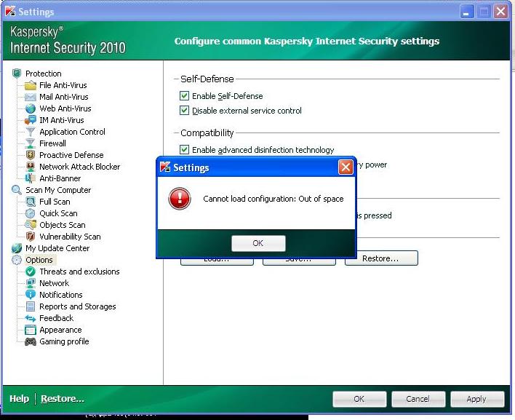Viewport: 515px width, 420px height.
Task: Click OK in the main Settings footer
Action: tap(359, 399)
